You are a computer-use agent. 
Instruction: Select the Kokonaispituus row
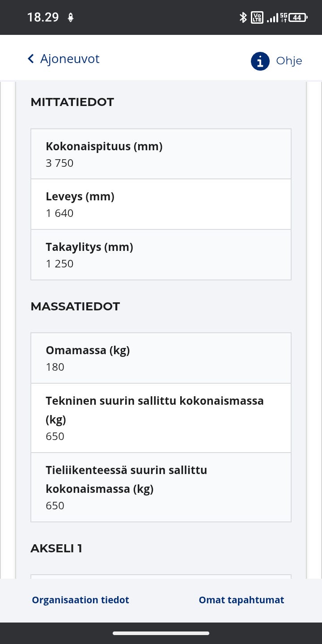coord(161,154)
